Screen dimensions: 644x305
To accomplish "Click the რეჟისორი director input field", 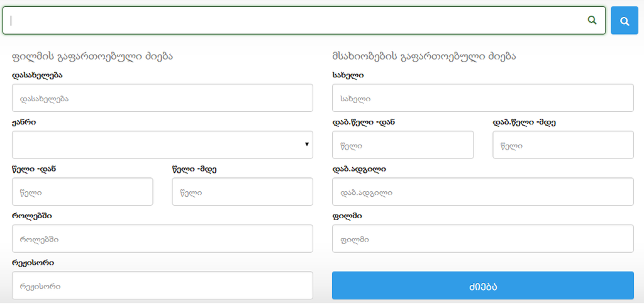I will tap(163, 286).
